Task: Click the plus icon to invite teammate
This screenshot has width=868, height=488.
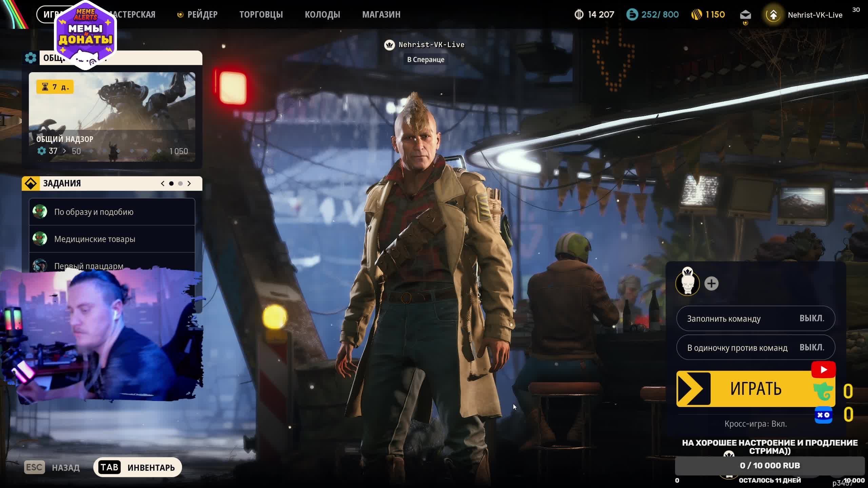Action: pos(711,284)
